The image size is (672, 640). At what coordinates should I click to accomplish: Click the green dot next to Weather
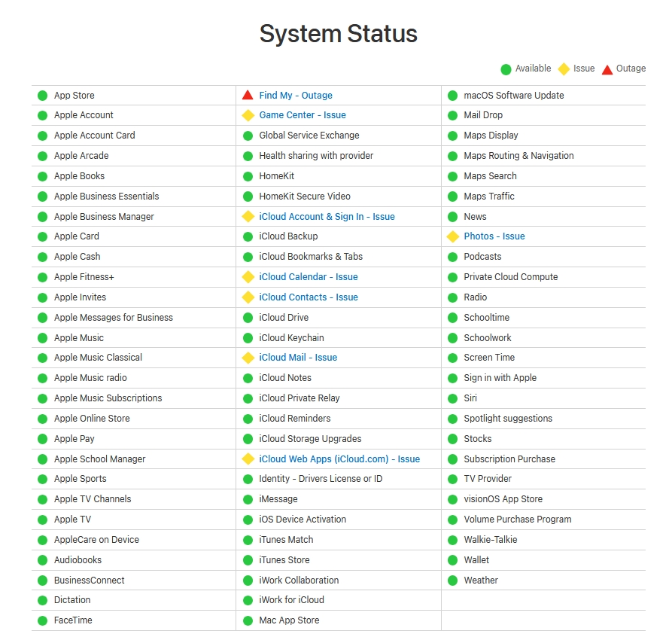[x=452, y=581]
